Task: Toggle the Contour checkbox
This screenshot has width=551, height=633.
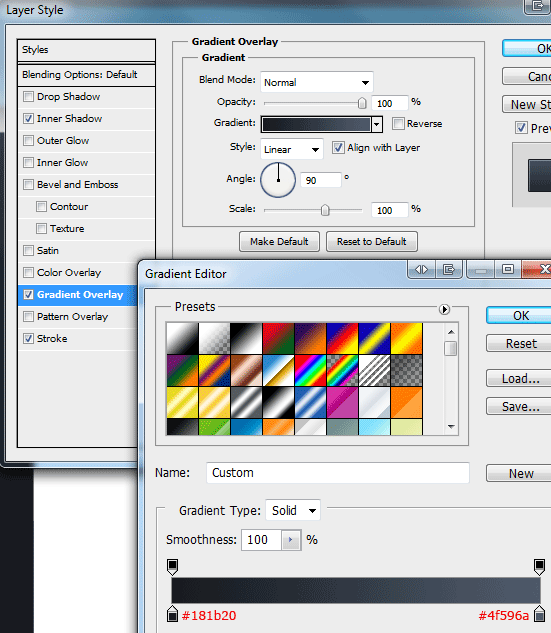Action: coord(41,207)
